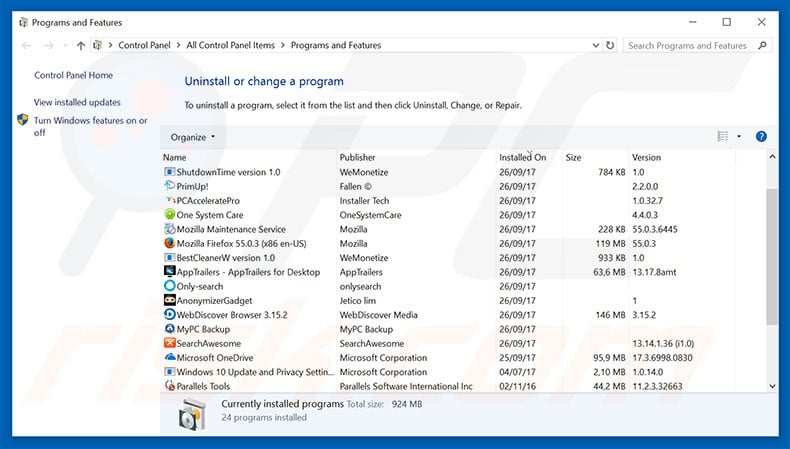Click the MyPC Backup program icon
The width and height of the screenshot is (790, 449).
click(170, 329)
